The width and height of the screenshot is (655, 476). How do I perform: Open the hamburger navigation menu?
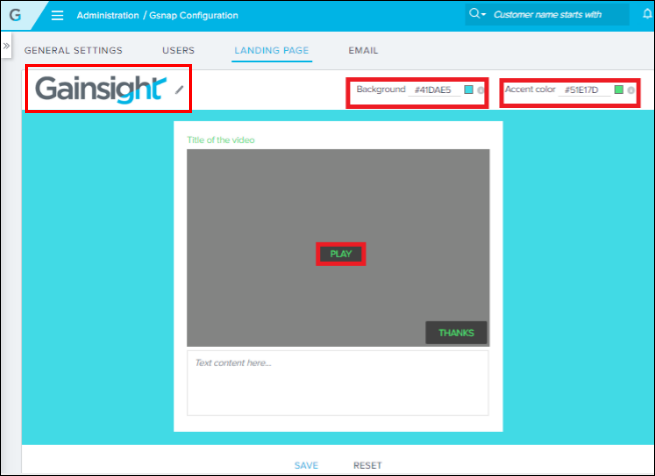pyautogui.click(x=57, y=15)
